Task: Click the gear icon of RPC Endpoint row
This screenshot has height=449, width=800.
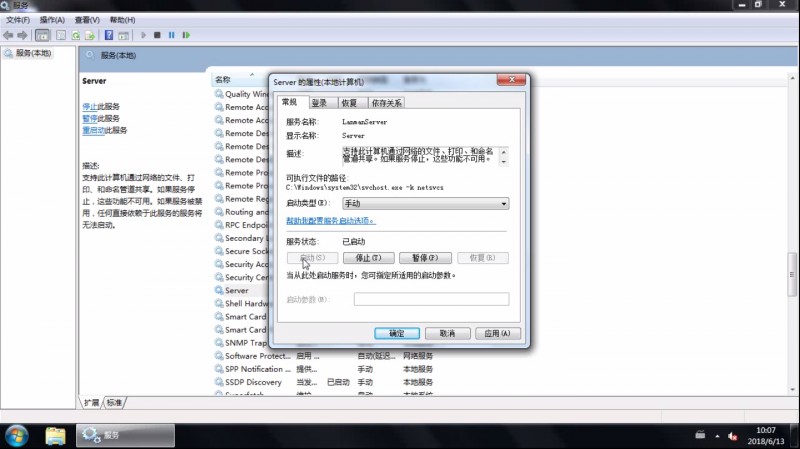Action: [x=219, y=225]
